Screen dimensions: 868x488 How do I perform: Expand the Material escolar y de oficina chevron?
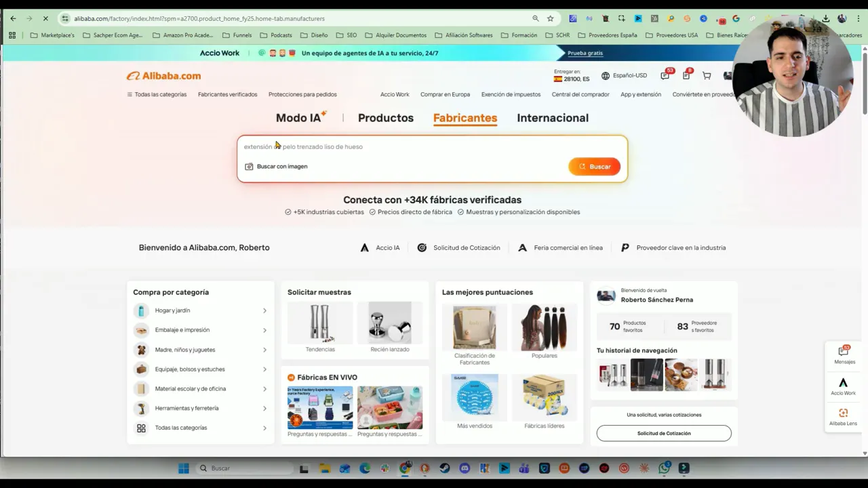[264, 389]
